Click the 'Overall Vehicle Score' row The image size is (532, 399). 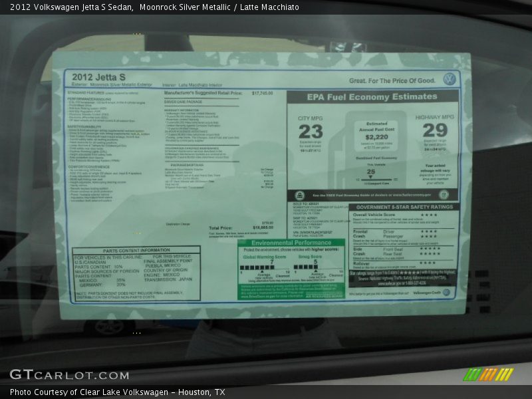point(395,215)
